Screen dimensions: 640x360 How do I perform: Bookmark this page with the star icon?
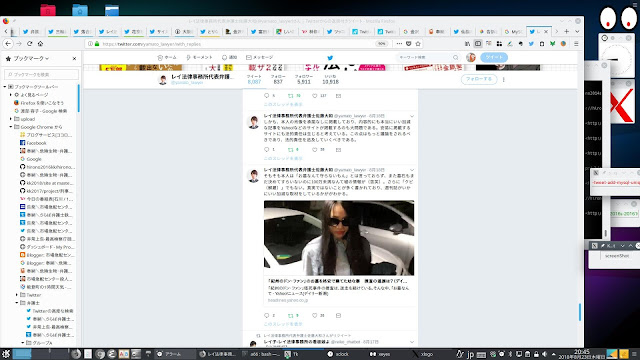tap(418, 44)
